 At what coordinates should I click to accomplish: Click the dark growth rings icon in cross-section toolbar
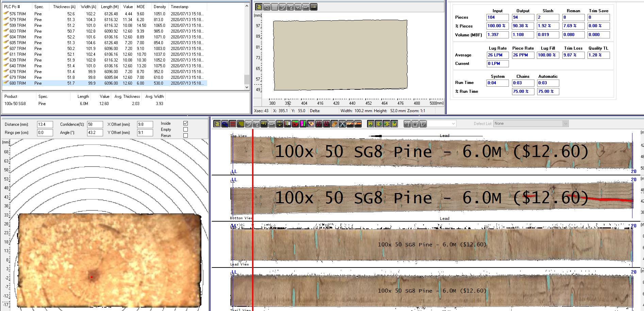tap(314, 7)
